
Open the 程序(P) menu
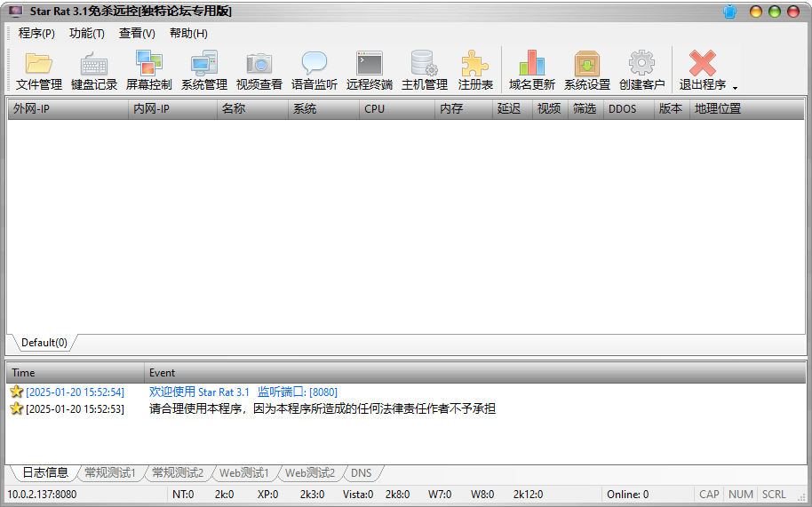point(36,33)
